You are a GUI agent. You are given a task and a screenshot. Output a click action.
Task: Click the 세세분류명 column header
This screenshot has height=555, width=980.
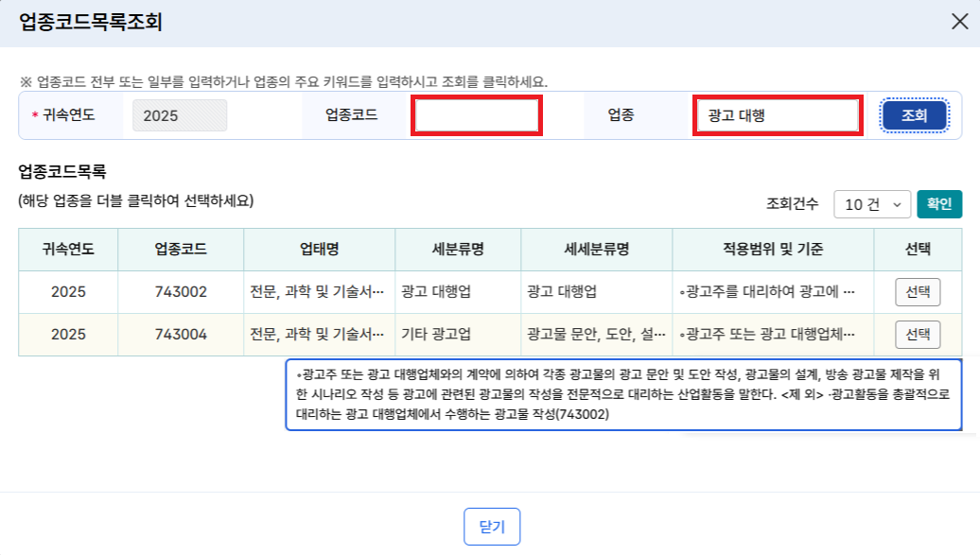pyautogui.click(x=596, y=250)
